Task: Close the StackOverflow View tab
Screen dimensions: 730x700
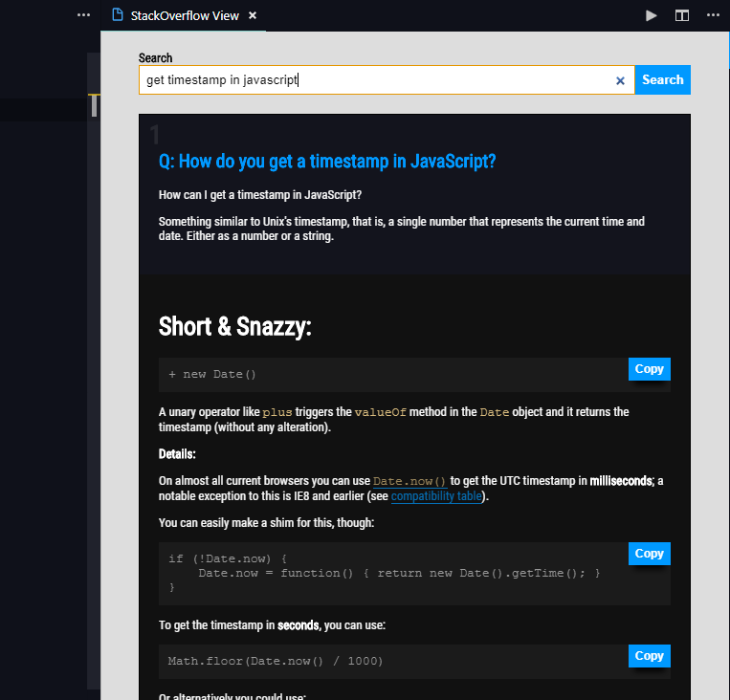Action: (x=253, y=16)
